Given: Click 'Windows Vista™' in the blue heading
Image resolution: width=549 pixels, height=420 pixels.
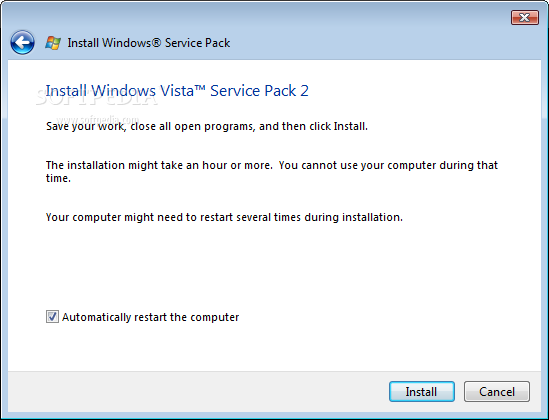Looking at the screenshot, I should pos(148,91).
